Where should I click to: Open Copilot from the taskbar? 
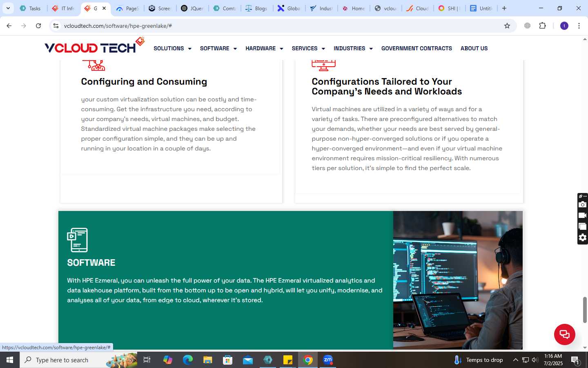point(168,360)
